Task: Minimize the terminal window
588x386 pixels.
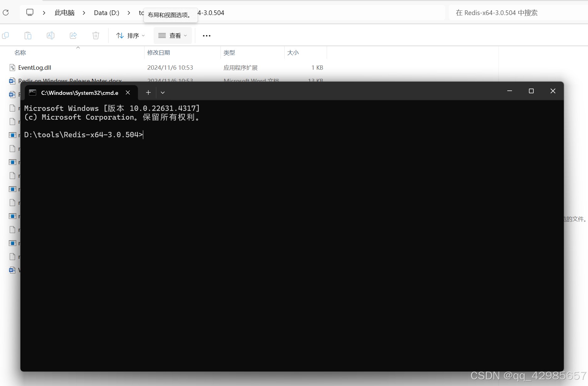Action: 509,91
